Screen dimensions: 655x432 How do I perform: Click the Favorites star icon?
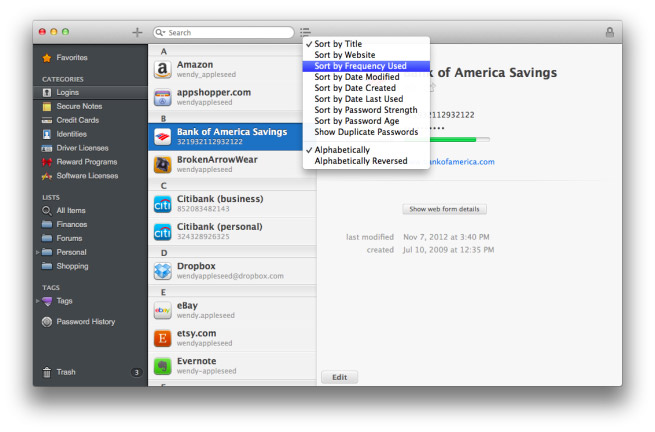[47, 58]
